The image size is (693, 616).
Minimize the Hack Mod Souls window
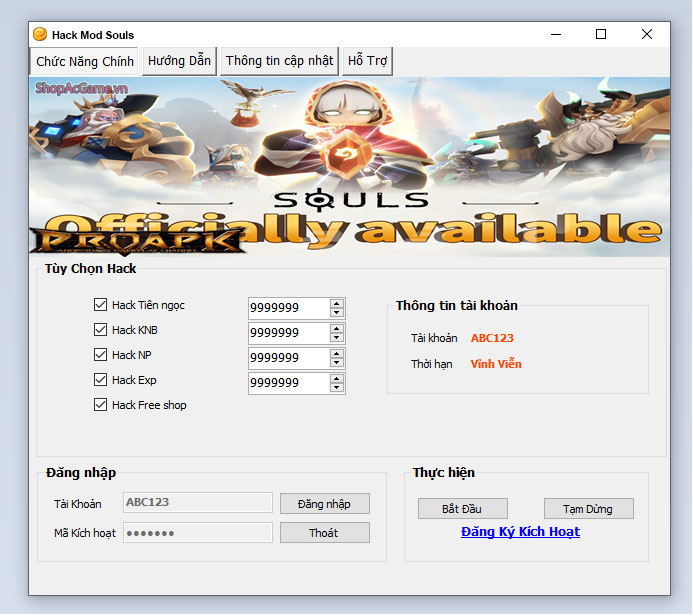point(556,34)
